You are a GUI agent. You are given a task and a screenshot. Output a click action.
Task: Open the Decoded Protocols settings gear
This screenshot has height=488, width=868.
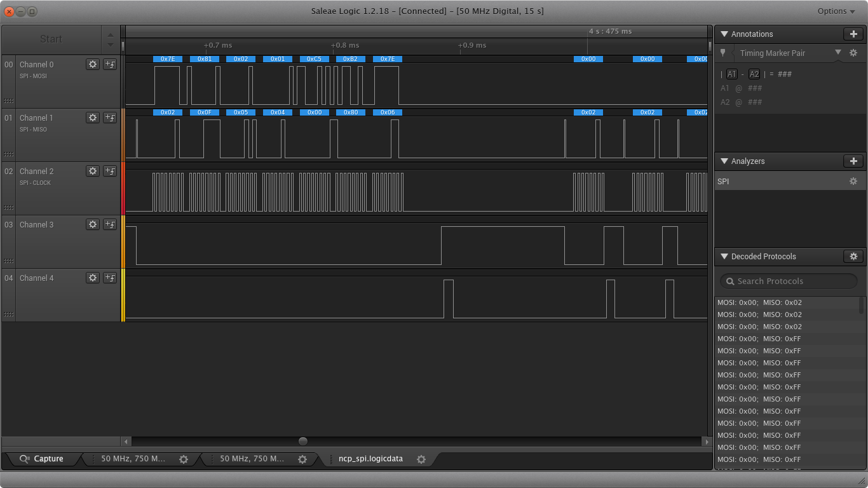853,256
